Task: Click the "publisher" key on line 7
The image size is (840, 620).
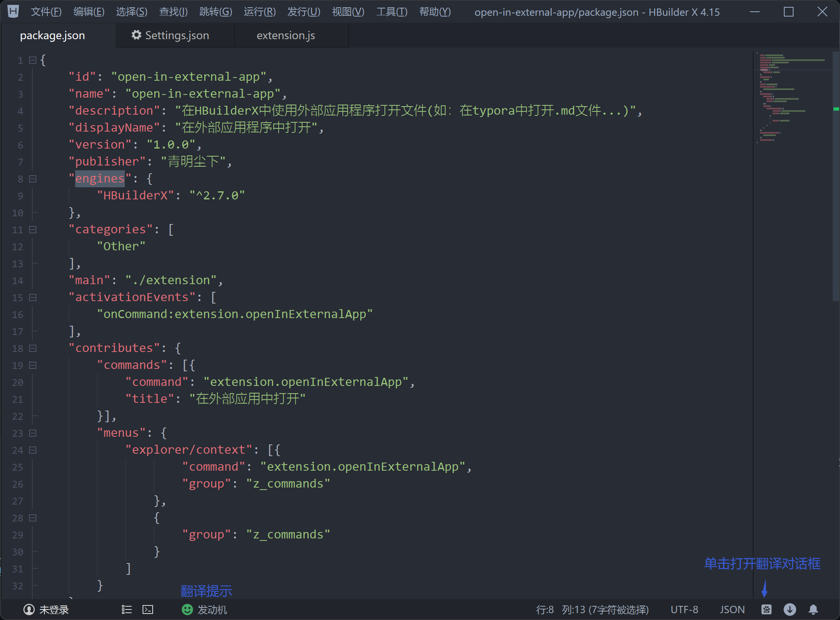Action: tap(107, 161)
